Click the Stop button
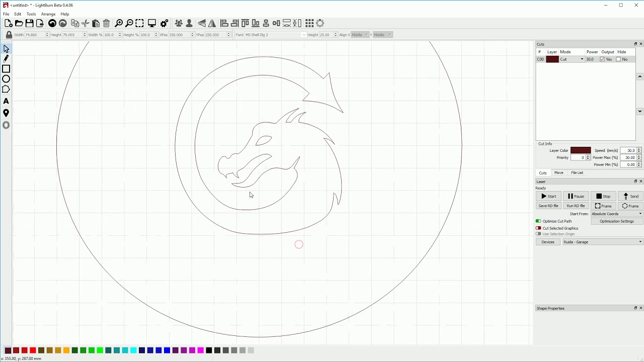 pos(603,196)
